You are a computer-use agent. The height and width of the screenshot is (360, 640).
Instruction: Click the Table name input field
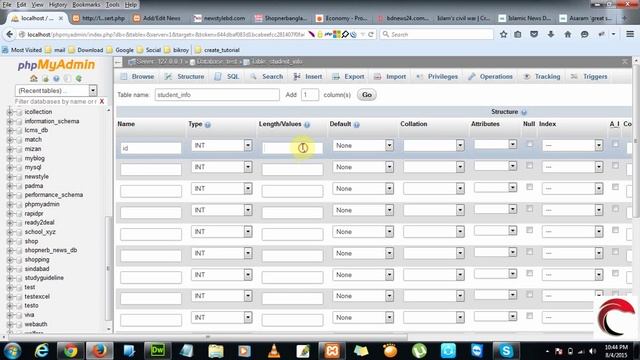(x=217, y=95)
